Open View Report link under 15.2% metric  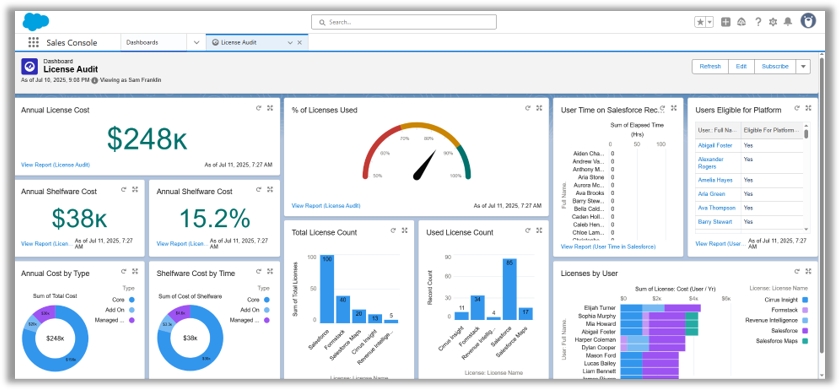pyautogui.click(x=182, y=244)
